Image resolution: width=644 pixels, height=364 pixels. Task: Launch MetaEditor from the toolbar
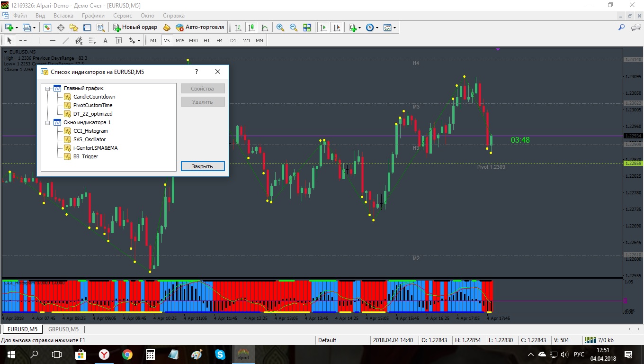click(x=167, y=27)
